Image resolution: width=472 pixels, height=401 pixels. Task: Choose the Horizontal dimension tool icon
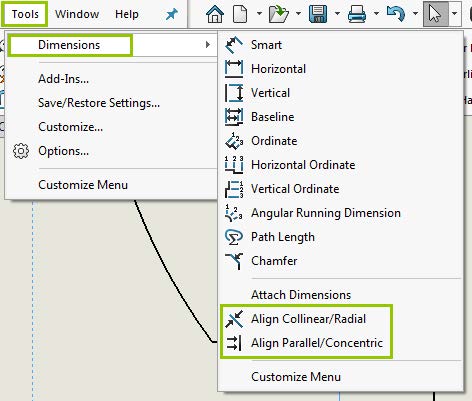click(234, 69)
